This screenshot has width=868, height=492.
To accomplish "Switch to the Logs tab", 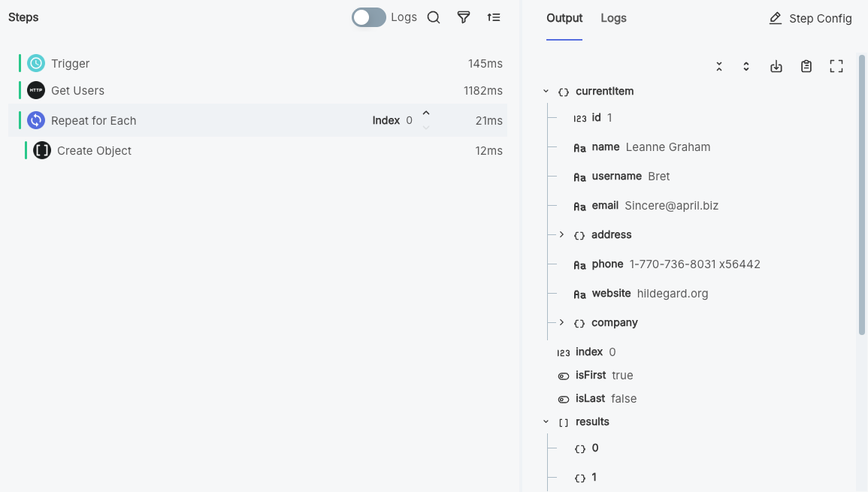I will coord(613,18).
